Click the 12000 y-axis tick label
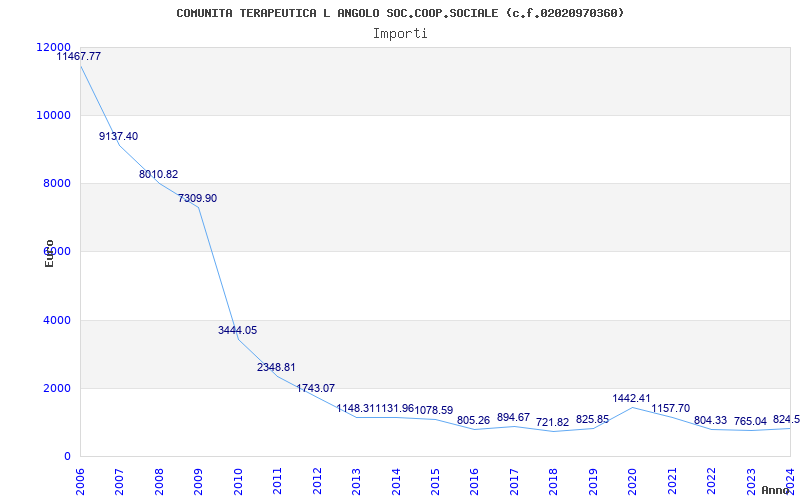 click(x=53, y=47)
